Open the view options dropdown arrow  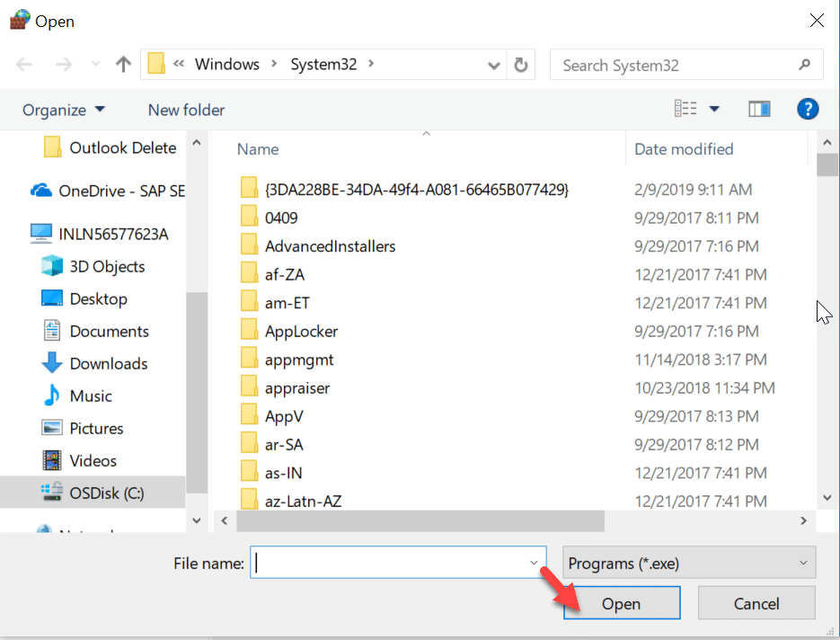pos(714,110)
